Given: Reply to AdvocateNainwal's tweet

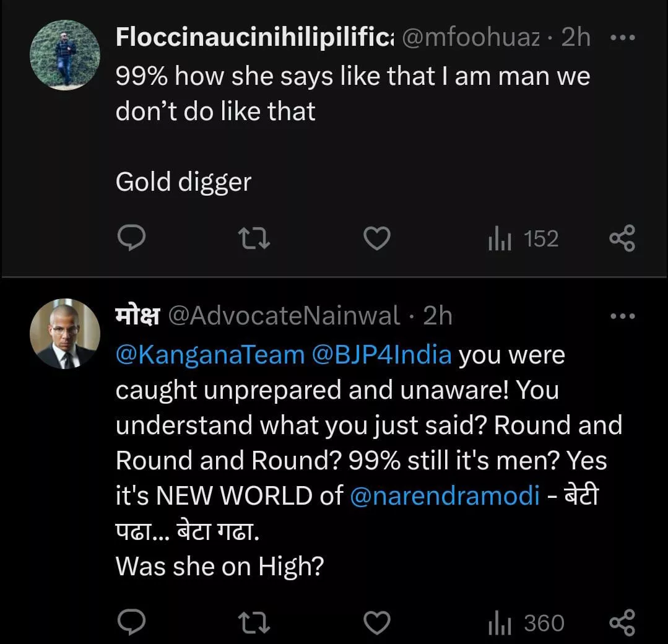Looking at the screenshot, I should tap(131, 622).
